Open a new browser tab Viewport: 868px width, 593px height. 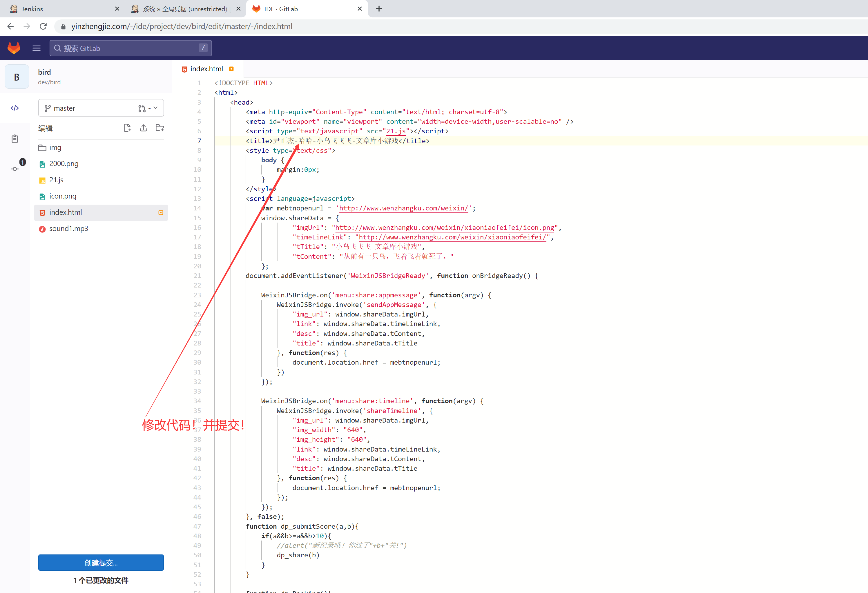(379, 9)
